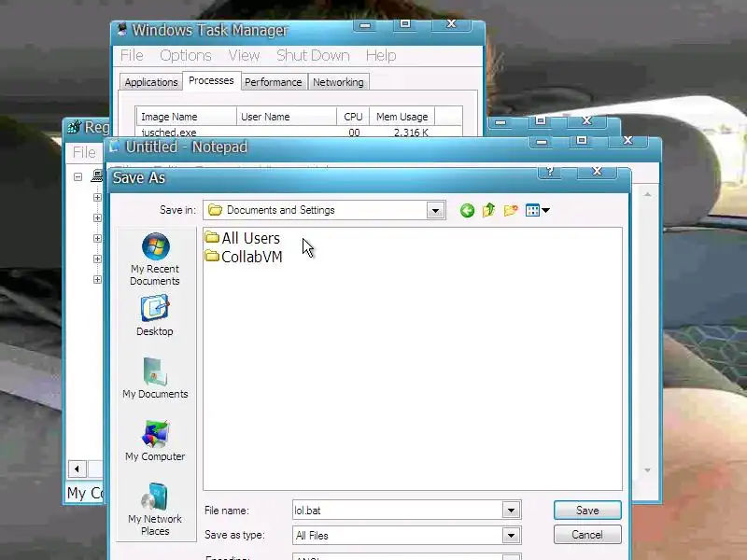747x560 pixels.
Task: Click Registry Editor scroll left arrow
Action: 77,469
